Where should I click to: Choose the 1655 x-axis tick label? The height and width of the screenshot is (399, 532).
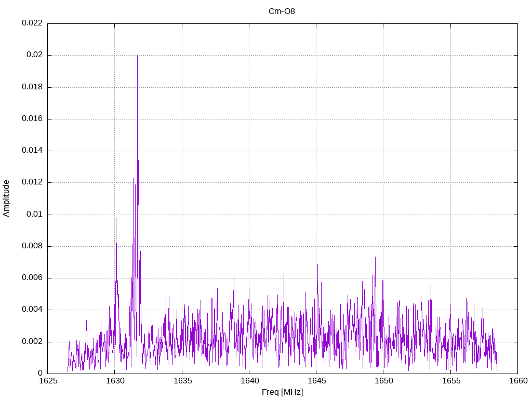450,381
